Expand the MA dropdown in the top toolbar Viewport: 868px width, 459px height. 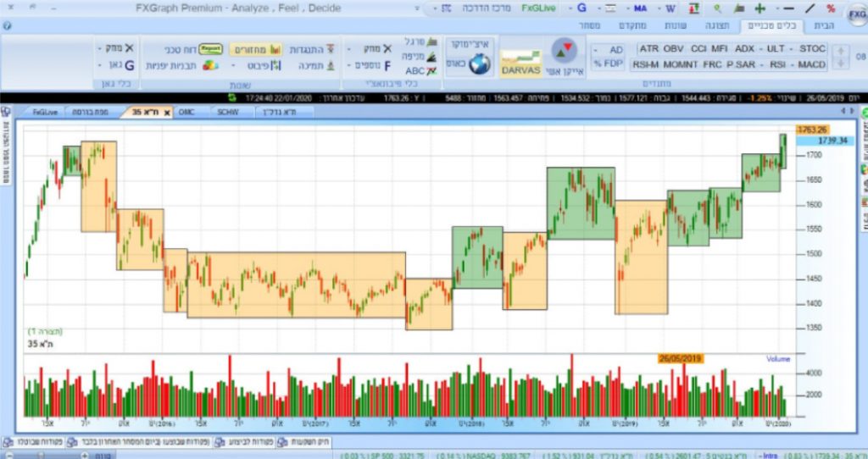[641, 8]
